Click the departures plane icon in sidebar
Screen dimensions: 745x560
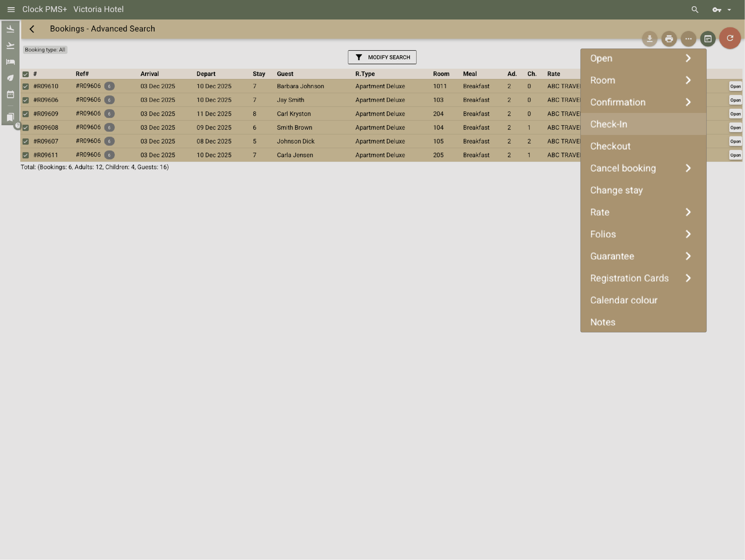pos(10,45)
